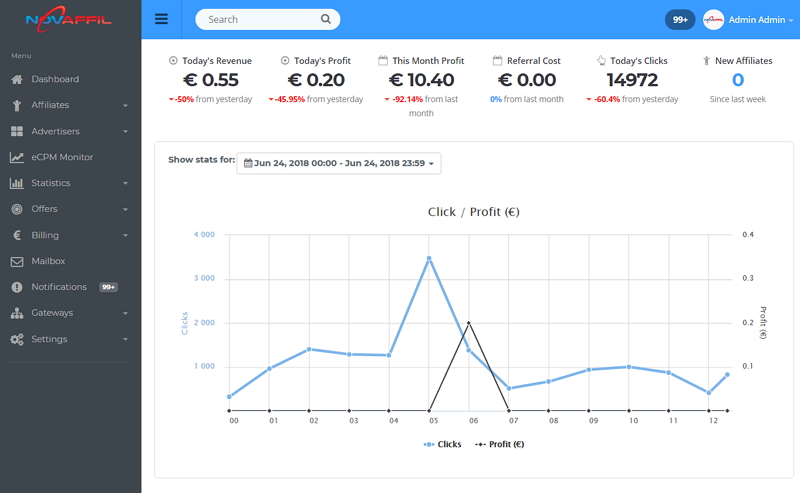Click the Mailbox envelope icon

pyautogui.click(x=17, y=261)
